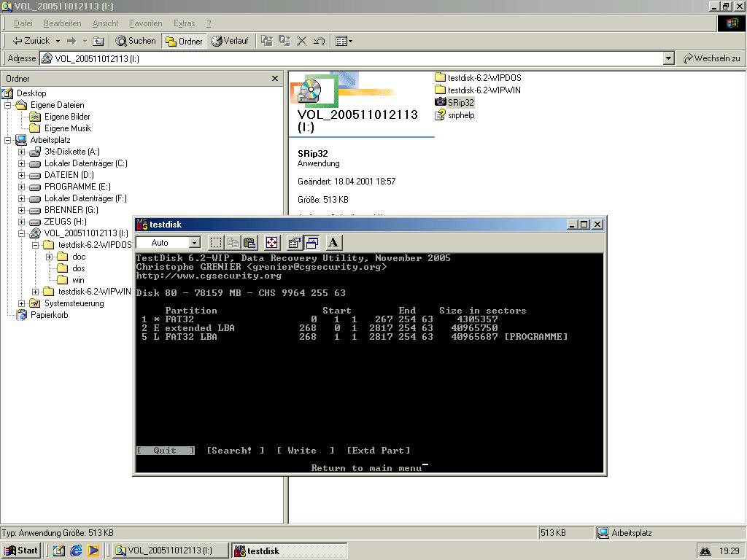Select testdisk-6.2-WIPDOS folder in file list
The image size is (747, 560).
(484, 77)
